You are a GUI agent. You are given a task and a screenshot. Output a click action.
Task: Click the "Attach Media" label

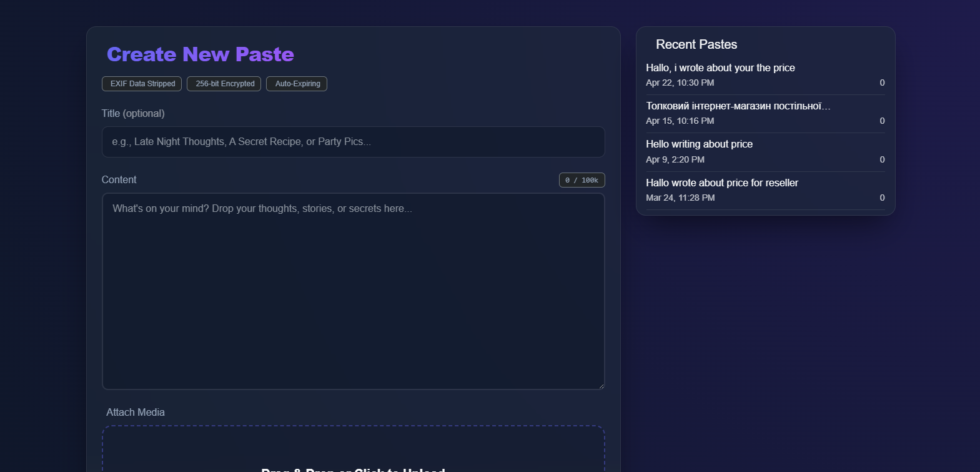point(136,412)
